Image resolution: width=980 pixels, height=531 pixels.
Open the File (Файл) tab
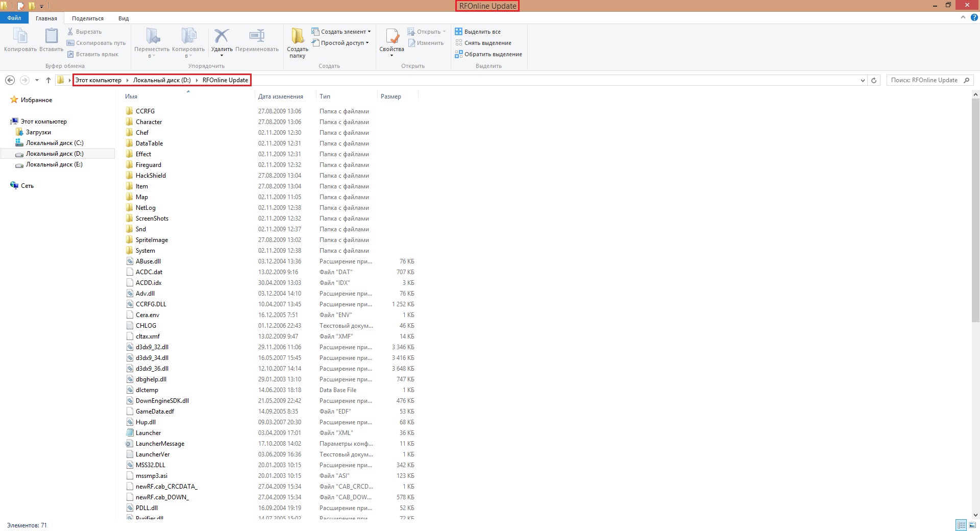14,18
